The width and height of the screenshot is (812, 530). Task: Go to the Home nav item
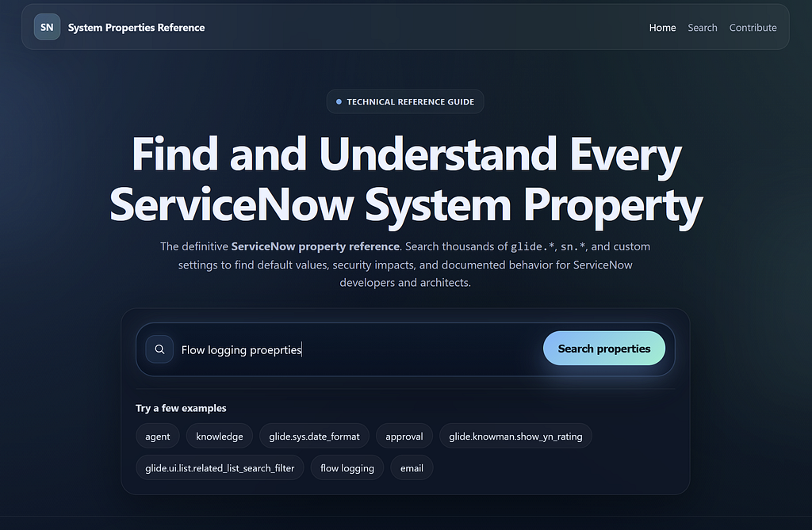[662, 28]
